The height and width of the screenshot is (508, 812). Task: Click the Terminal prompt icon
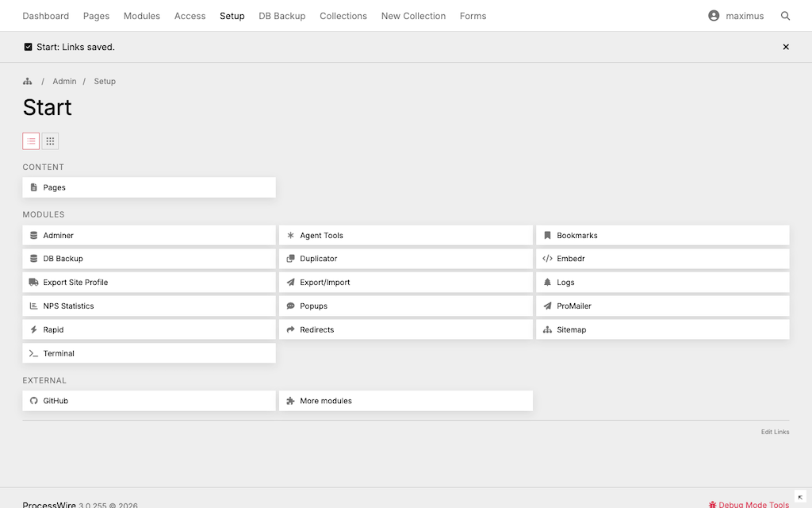click(x=33, y=354)
